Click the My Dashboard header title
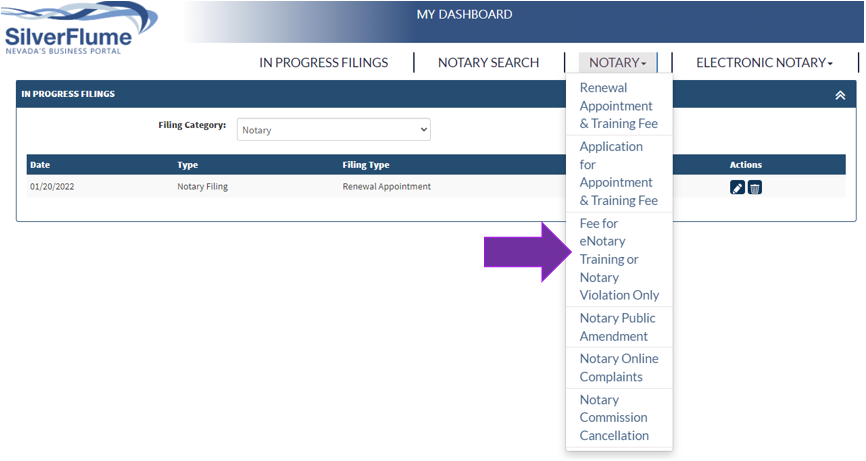This screenshot has width=866, height=461. 464,14
